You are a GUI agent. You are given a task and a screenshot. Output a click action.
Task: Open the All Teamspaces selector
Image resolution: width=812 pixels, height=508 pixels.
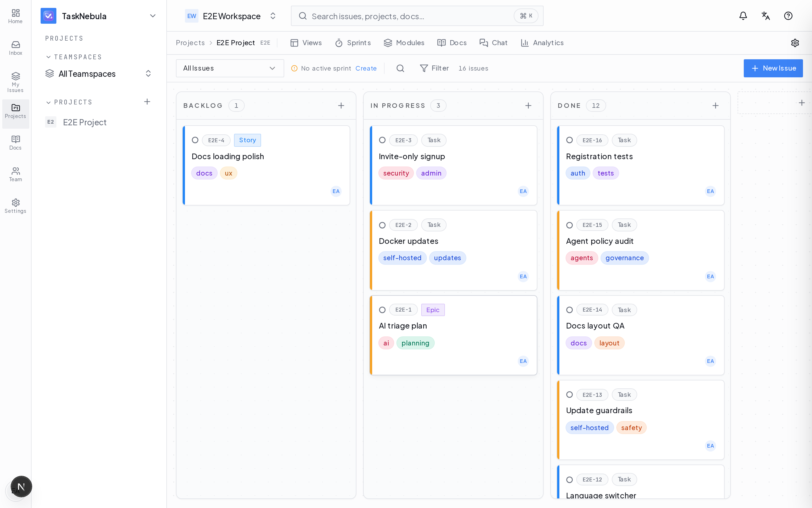99,74
